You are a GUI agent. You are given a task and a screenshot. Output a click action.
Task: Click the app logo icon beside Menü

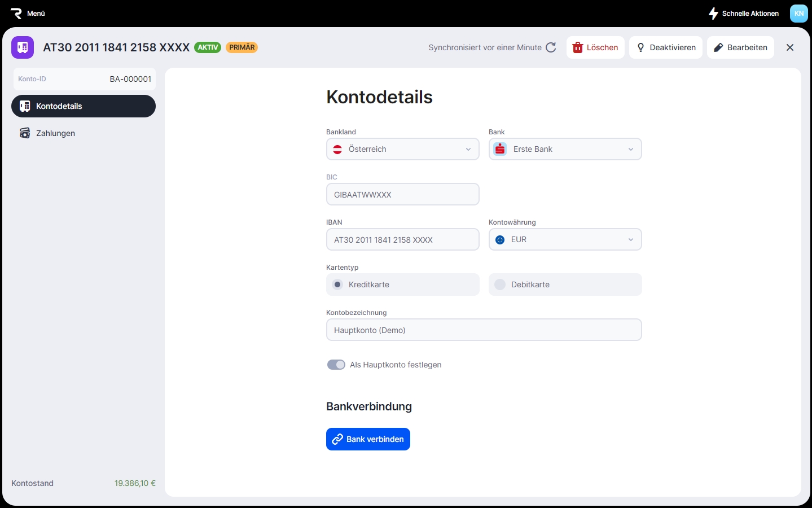[x=16, y=13]
